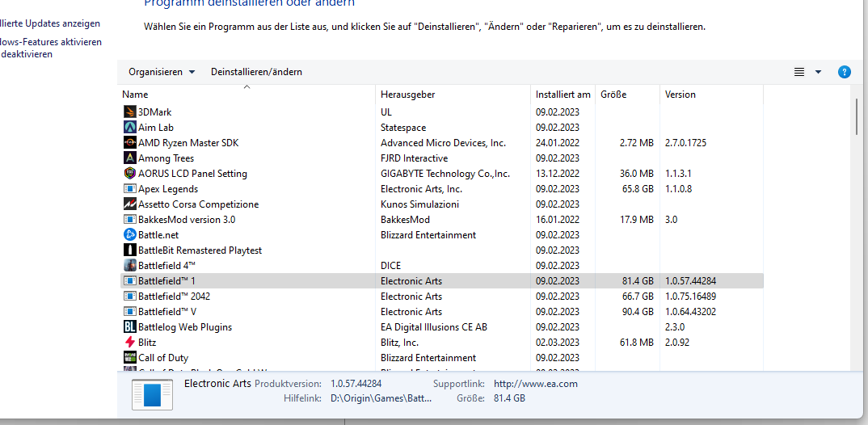Sort by the Größe column header
This screenshot has width=868, height=425.
628,95
